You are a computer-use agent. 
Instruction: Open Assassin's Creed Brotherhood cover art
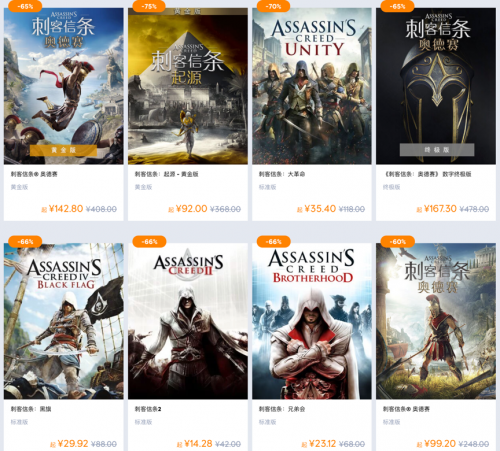coord(312,321)
